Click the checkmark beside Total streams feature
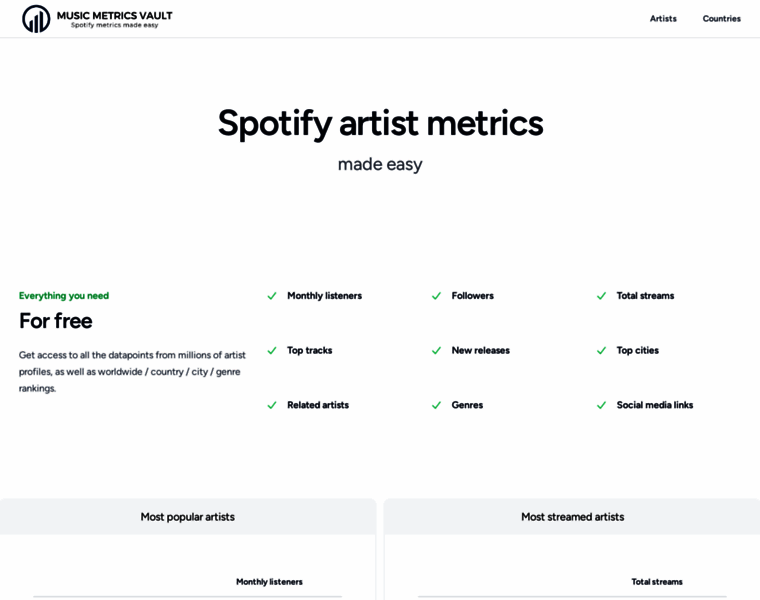This screenshot has width=760, height=600. [x=601, y=296]
